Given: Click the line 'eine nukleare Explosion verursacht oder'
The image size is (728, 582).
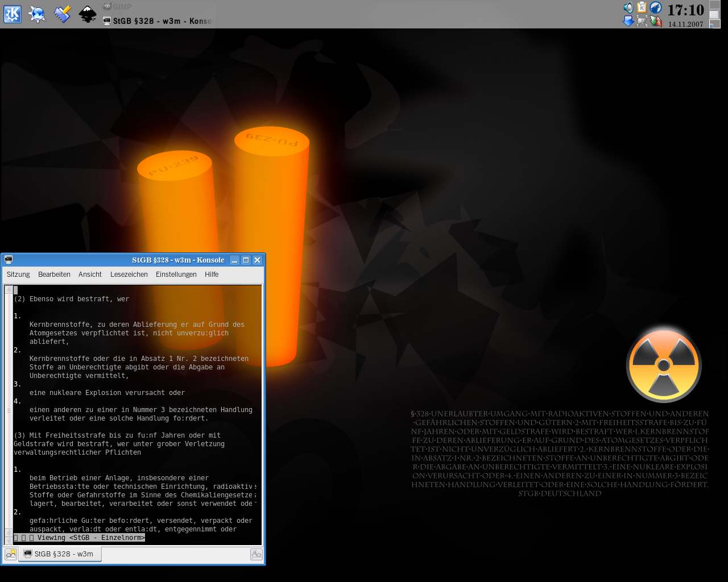Looking at the screenshot, I should pos(107,393).
